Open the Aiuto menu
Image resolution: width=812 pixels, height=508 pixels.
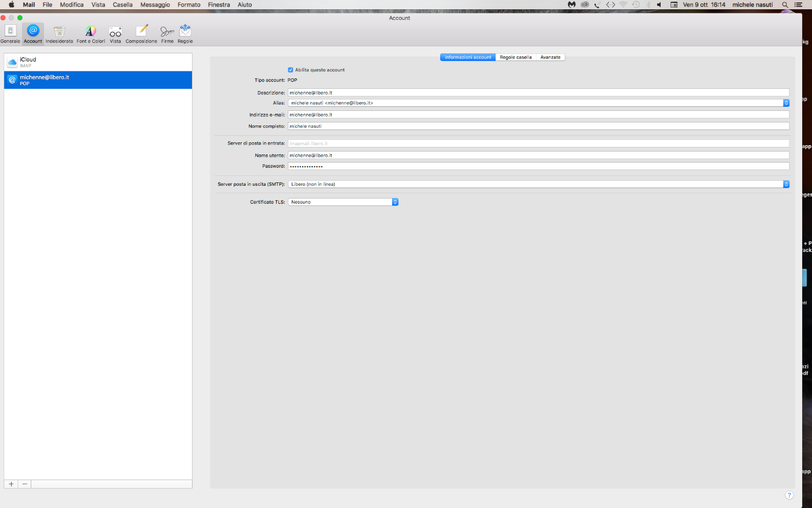pos(245,5)
